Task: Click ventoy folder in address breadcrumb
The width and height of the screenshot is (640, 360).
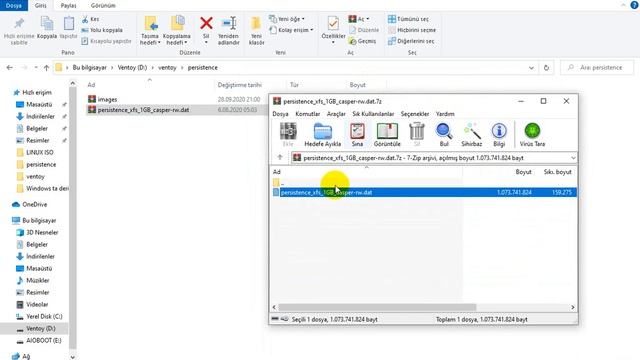Action: pyautogui.click(x=167, y=68)
